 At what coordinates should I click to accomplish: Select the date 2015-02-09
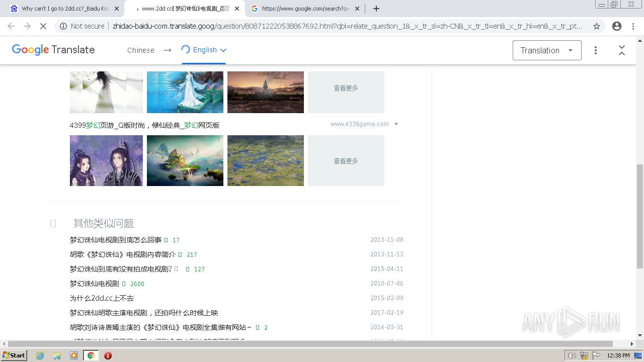(x=387, y=298)
